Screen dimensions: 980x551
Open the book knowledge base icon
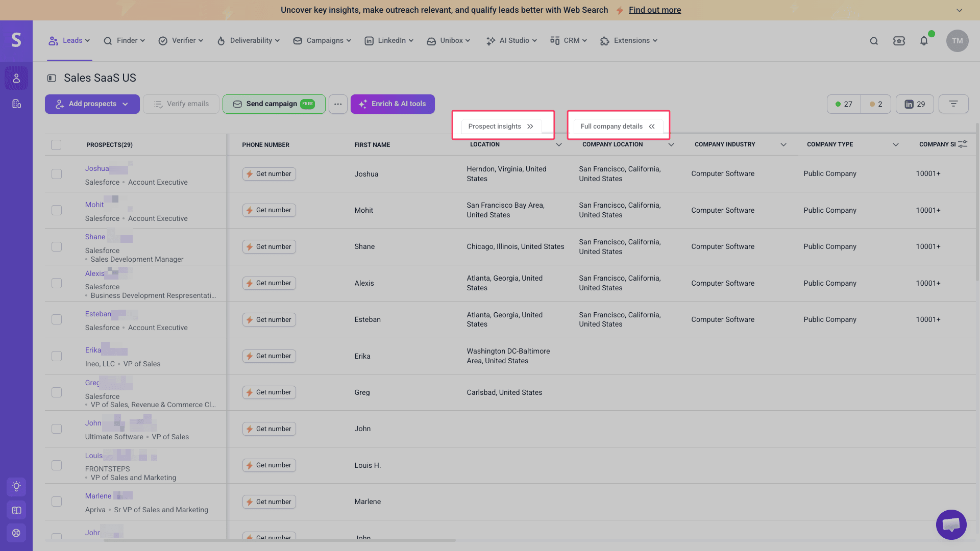click(x=16, y=510)
